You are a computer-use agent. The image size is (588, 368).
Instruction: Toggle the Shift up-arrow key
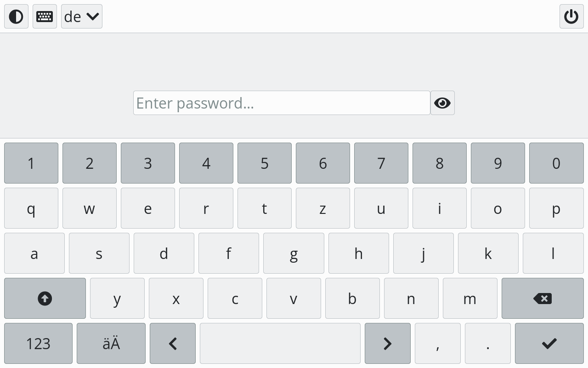(45, 299)
